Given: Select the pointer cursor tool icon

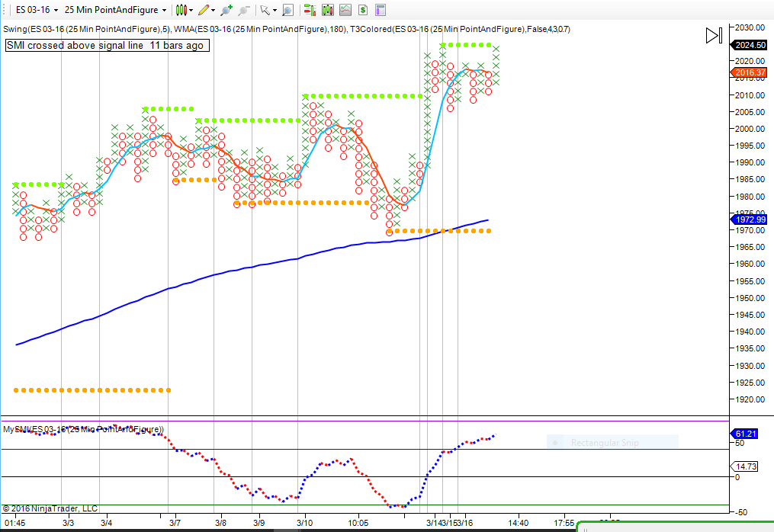Looking at the screenshot, I should pyautogui.click(x=265, y=10).
